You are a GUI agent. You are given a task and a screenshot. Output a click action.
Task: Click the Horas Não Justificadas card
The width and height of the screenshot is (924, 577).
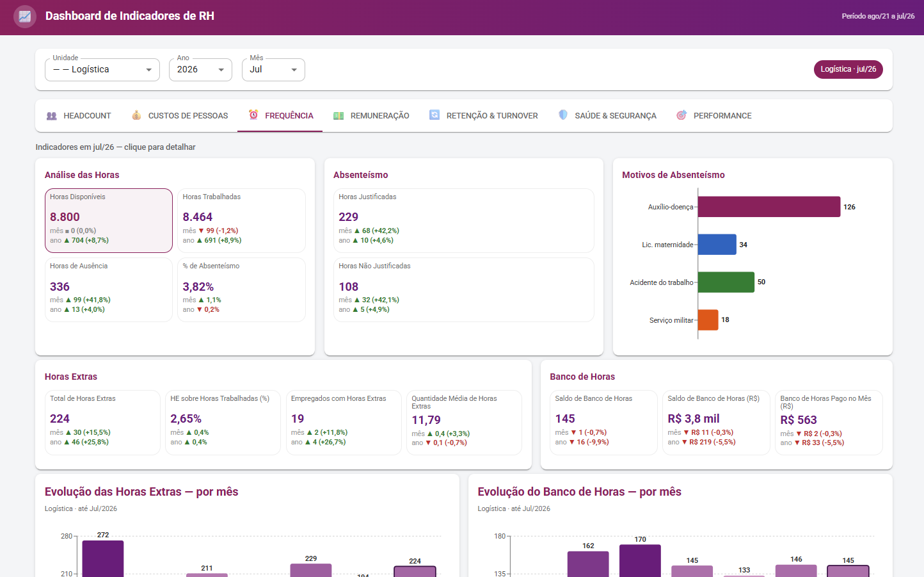click(x=464, y=289)
